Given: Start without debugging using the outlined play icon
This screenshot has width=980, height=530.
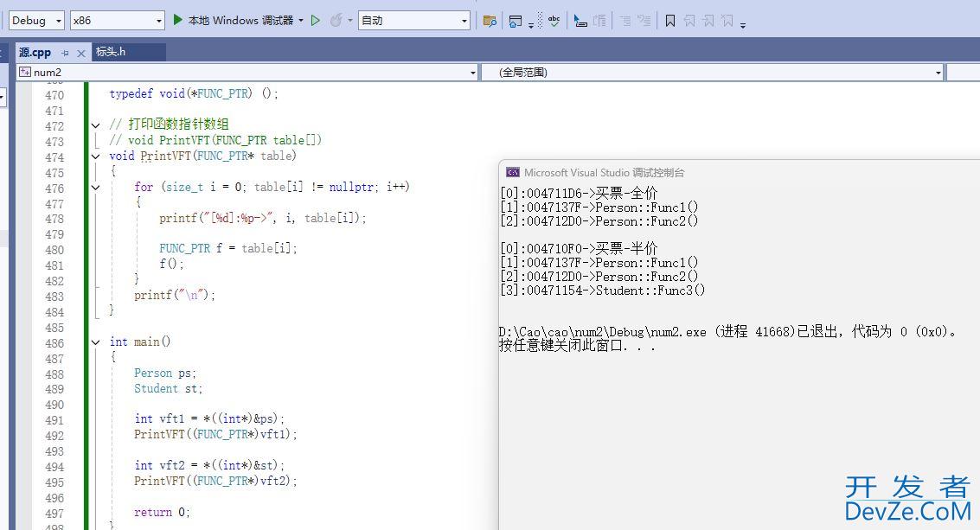Looking at the screenshot, I should pos(316,21).
